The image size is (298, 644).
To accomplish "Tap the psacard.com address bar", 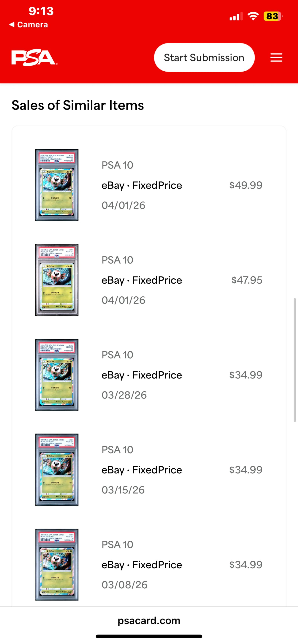I will pos(149,621).
